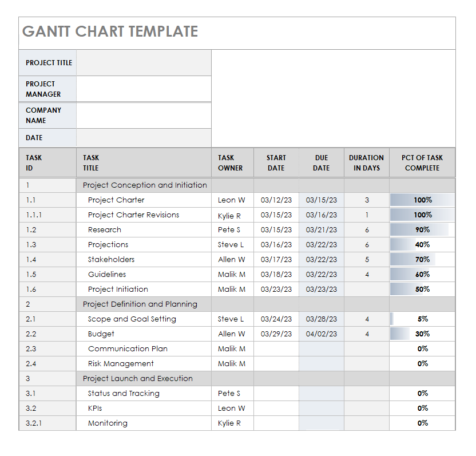The height and width of the screenshot is (456, 476).
Task: Select the Project Manager input cell
Action: (144, 89)
